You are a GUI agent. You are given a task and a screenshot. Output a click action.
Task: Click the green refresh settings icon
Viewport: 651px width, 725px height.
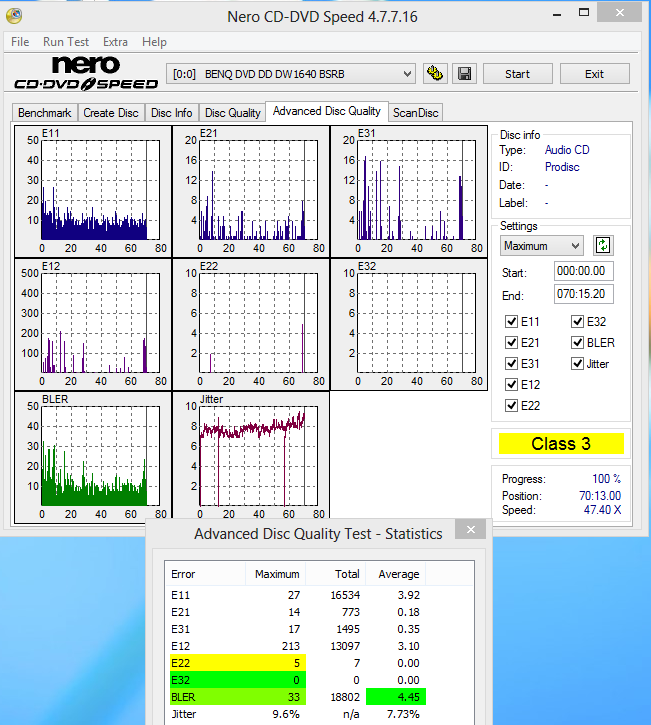603,245
